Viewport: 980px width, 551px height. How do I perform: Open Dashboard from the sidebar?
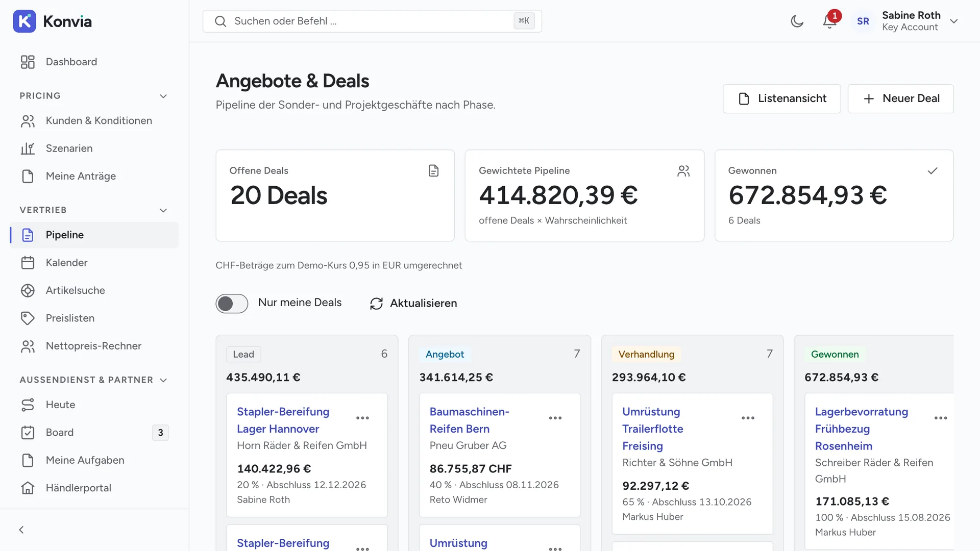click(x=94, y=62)
